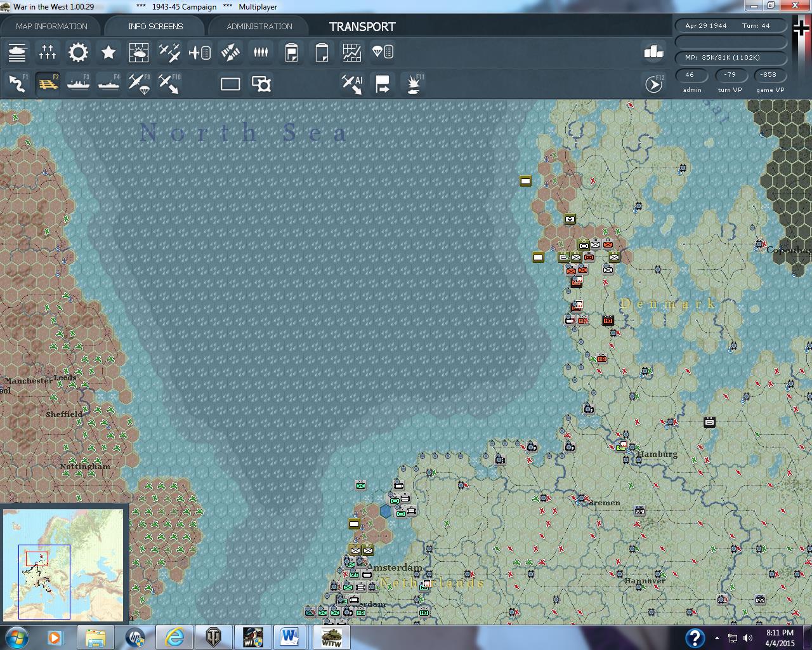Image resolution: width=812 pixels, height=650 pixels.
Task: Select the F10 air recon mode icon
Action: pyautogui.click(x=169, y=84)
